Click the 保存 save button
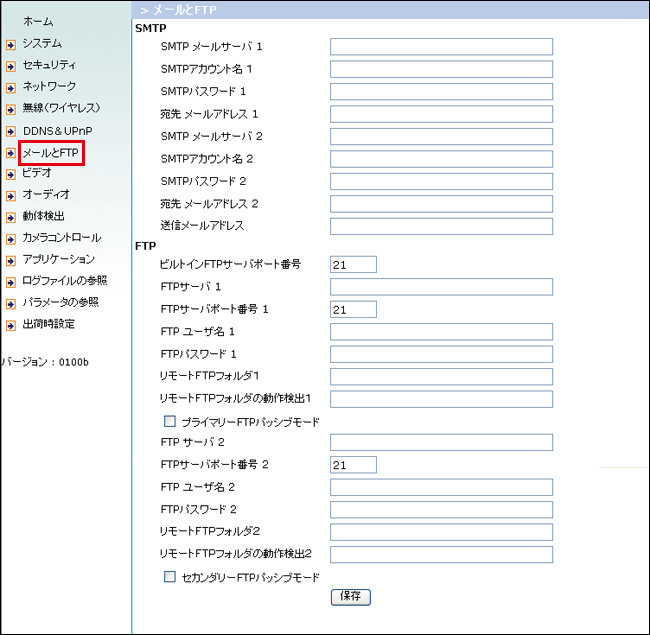 351,597
